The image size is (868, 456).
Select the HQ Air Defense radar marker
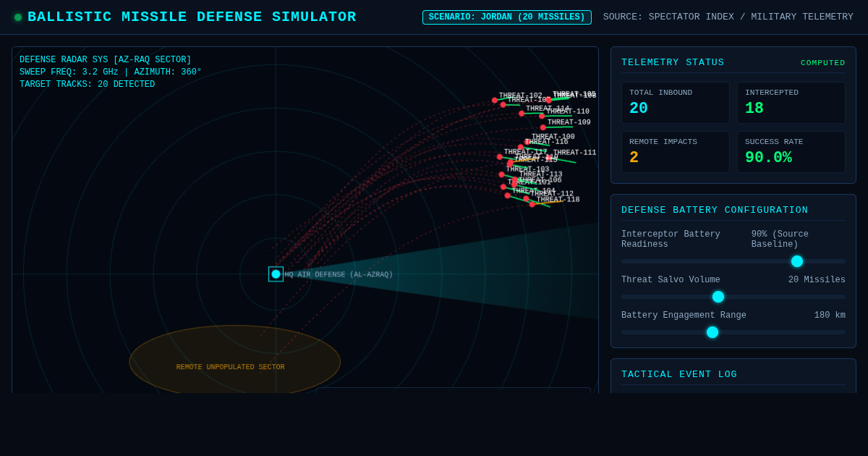[276, 274]
